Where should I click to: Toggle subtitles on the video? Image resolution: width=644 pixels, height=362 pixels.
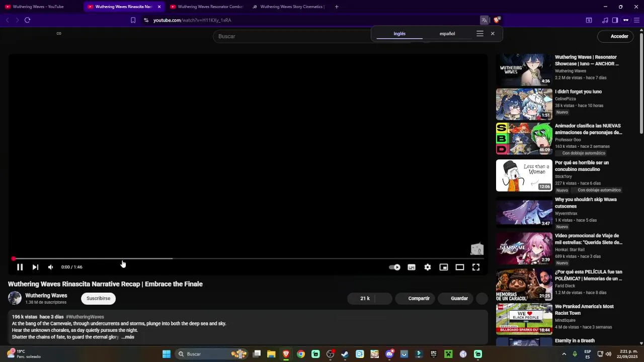tap(412, 267)
